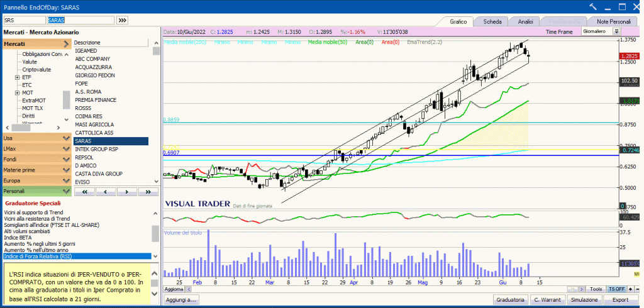Click the down arrow of the stock list scrollbar

pyautogui.click(x=156, y=181)
